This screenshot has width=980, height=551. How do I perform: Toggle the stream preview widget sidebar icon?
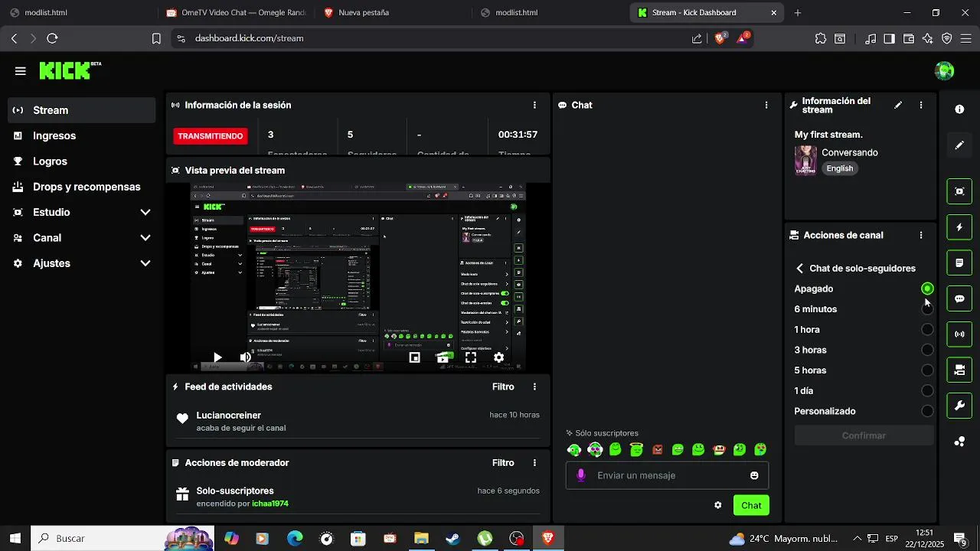959,191
